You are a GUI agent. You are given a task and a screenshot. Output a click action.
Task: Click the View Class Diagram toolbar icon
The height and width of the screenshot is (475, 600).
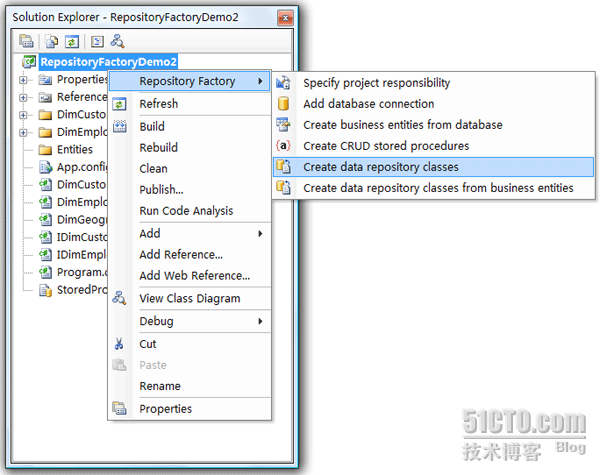117,41
